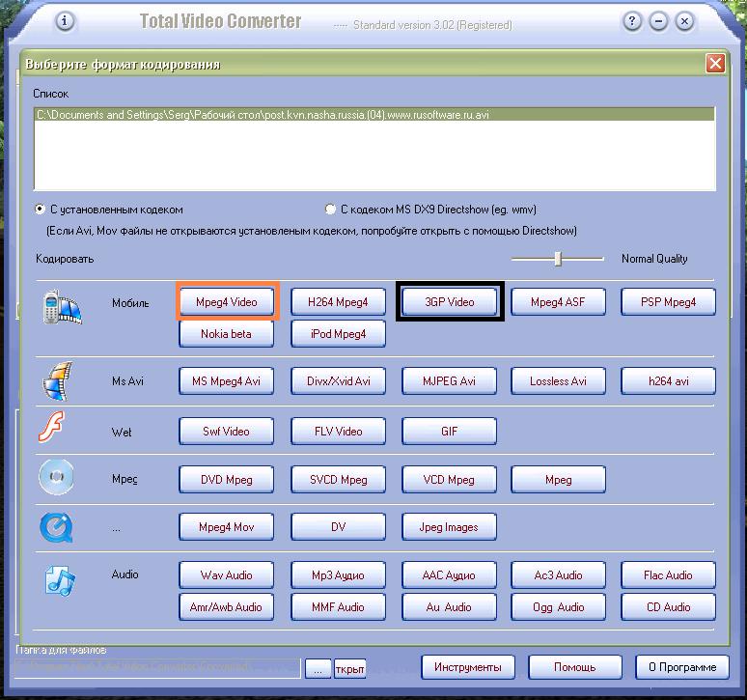Screen dimensions: 747x700
Task: Choose GIF output format
Action: (449, 432)
